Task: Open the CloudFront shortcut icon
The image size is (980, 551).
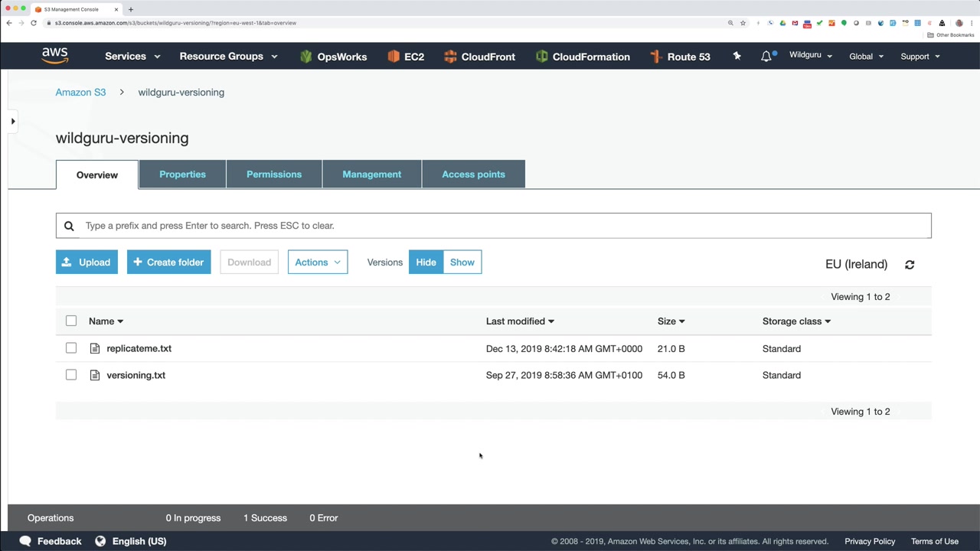Action: tap(450, 57)
